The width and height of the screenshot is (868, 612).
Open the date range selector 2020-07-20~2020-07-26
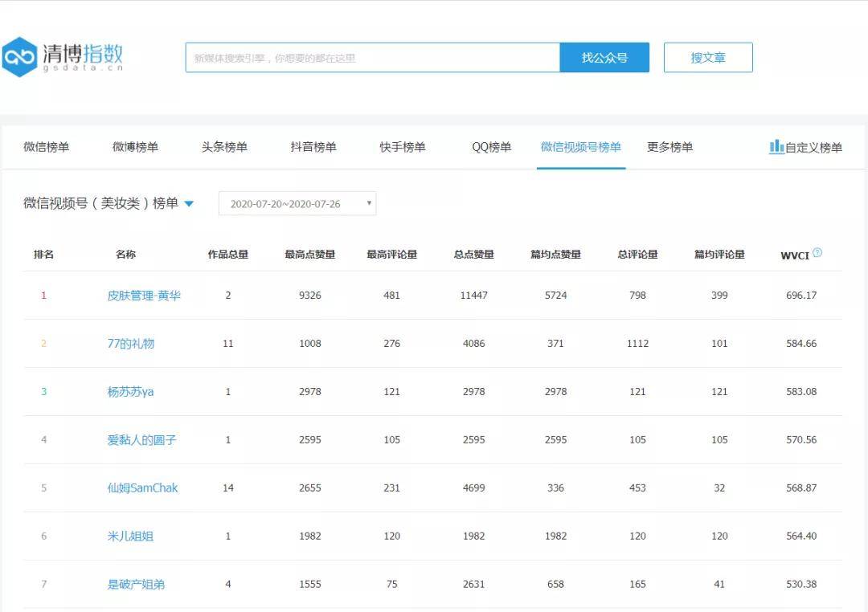(297, 203)
